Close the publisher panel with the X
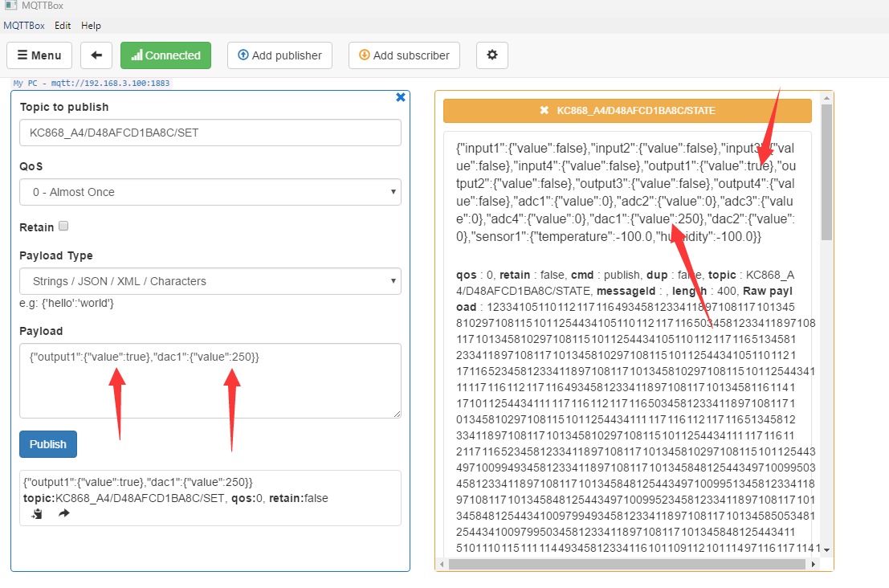Image resolution: width=889 pixels, height=588 pixels. pos(401,97)
